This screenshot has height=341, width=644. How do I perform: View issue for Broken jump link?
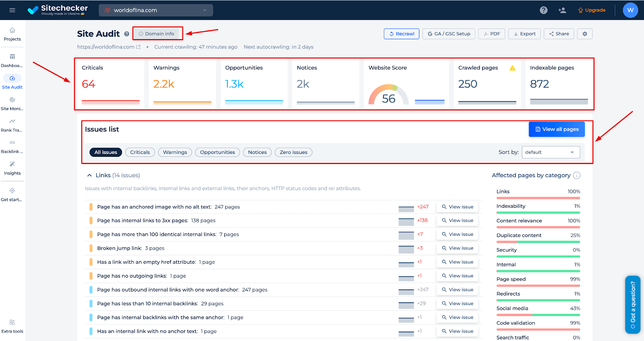(x=457, y=248)
